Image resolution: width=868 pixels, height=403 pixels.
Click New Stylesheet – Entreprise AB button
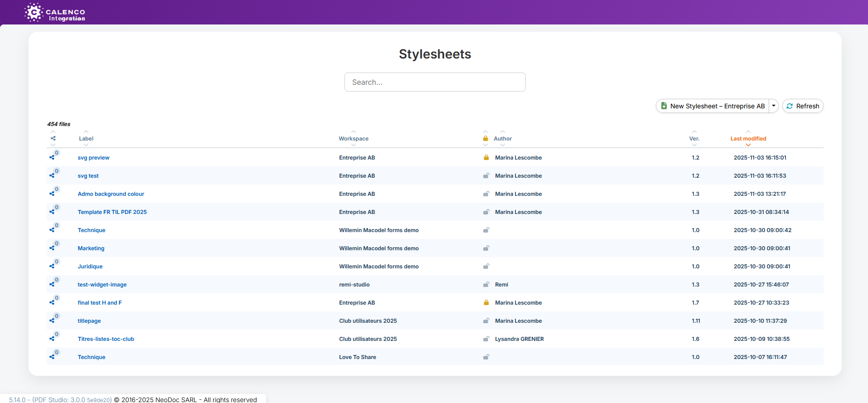pyautogui.click(x=713, y=106)
